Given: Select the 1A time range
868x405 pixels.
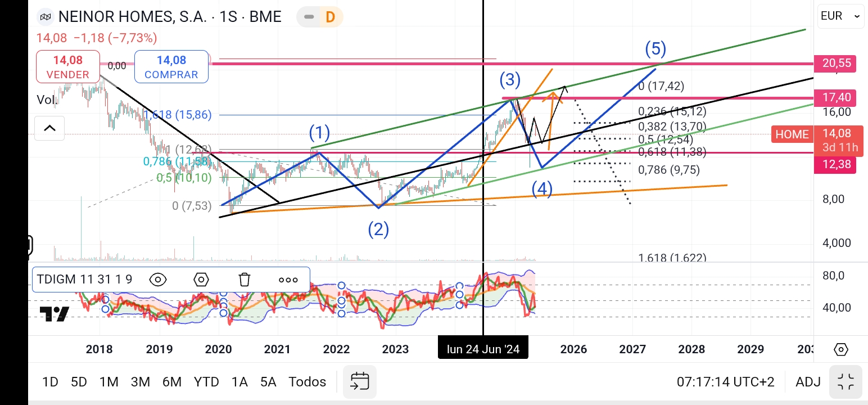Looking at the screenshot, I should point(239,382).
